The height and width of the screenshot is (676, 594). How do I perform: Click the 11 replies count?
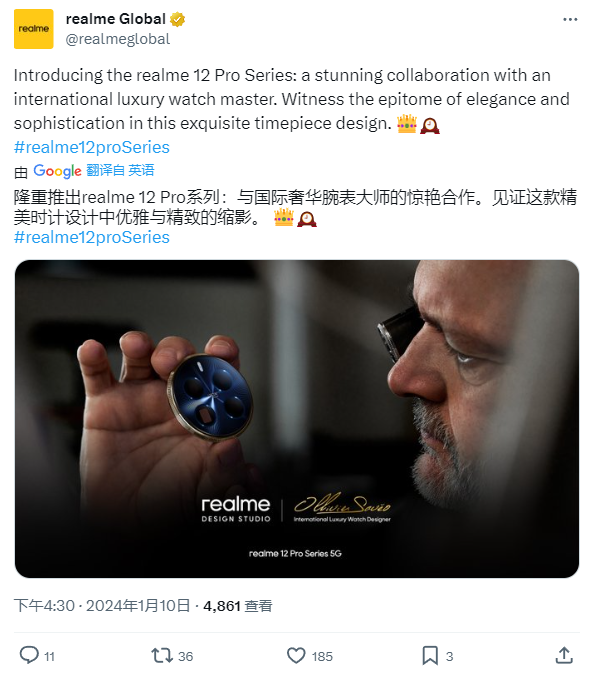pyautogui.click(x=50, y=657)
